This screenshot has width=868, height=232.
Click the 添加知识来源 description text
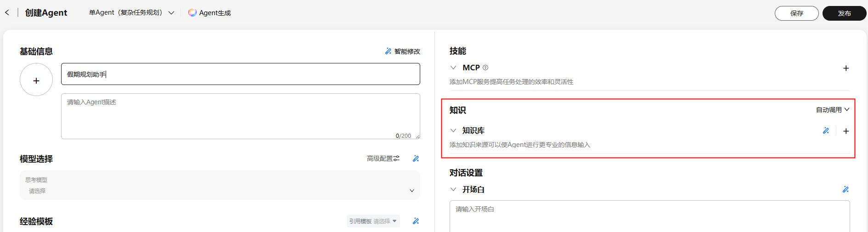click(520, 145)
